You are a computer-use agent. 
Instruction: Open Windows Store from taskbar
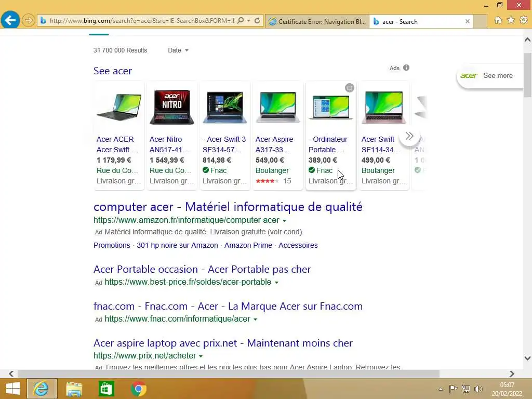106,389
